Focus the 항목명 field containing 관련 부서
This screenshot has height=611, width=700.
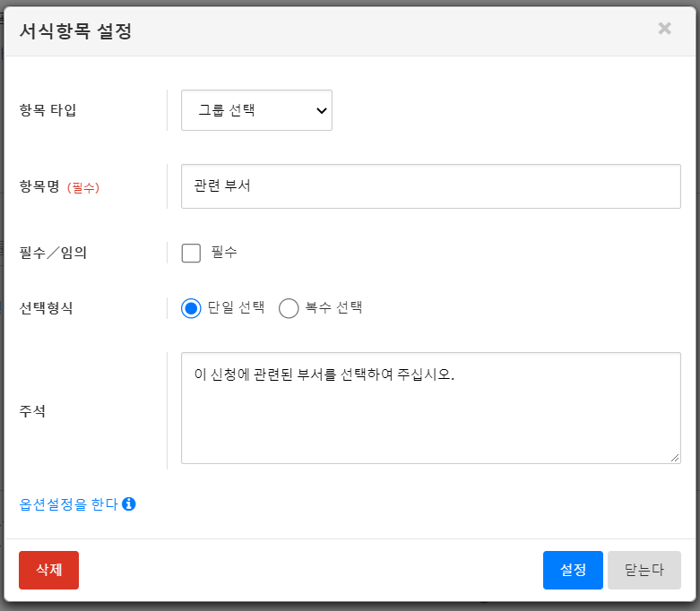coord(430,186)
